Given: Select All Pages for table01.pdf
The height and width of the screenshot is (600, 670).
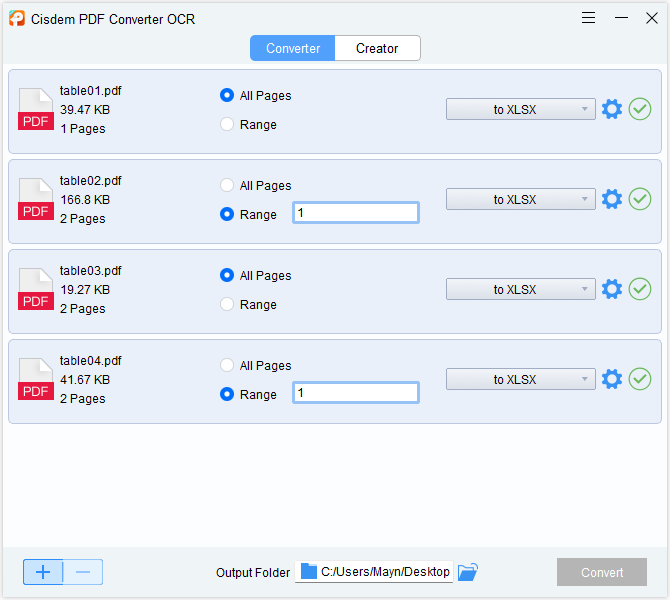Looking at the screenshot, I should [256, 95].
